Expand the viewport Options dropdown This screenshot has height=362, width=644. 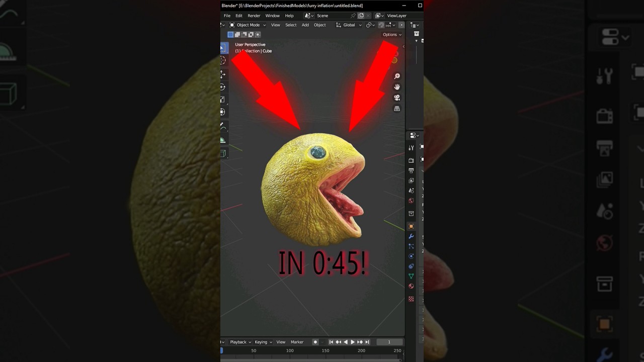[392, 35]
